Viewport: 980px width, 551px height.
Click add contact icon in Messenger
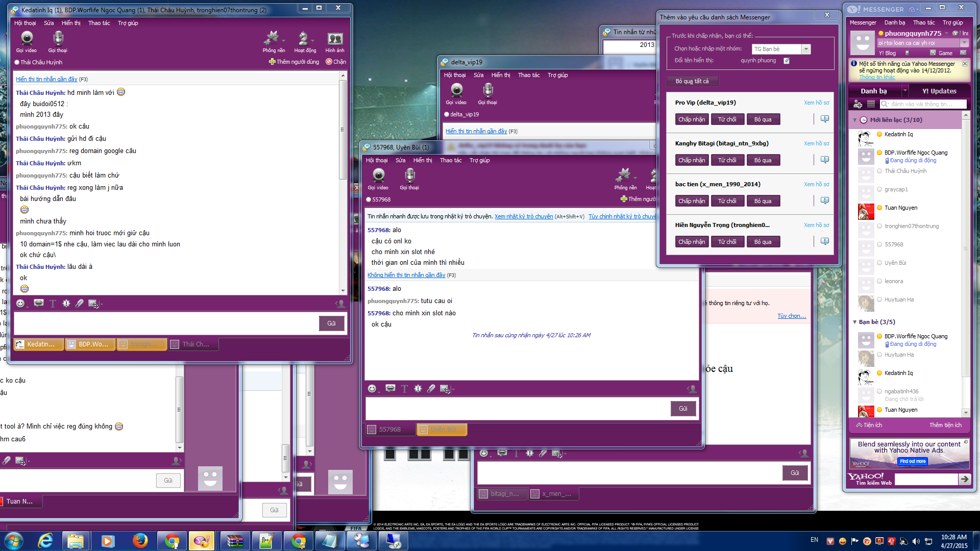[x=858, y=104]
